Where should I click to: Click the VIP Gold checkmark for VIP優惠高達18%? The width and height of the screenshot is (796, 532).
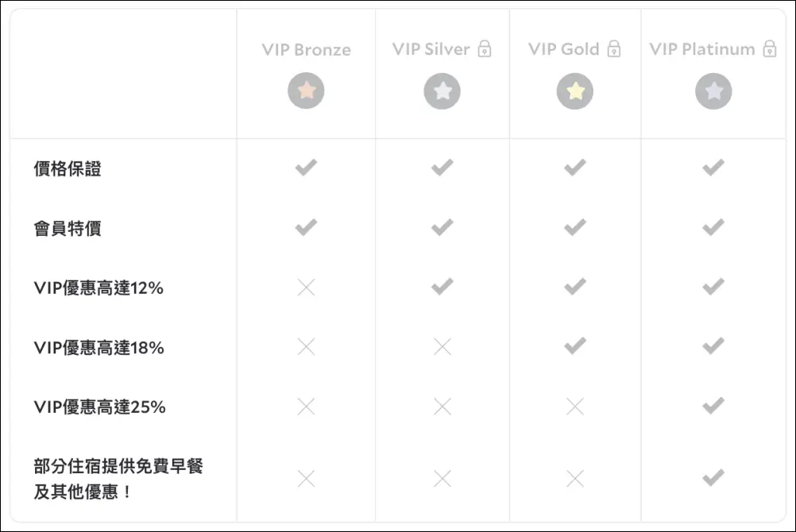tap(575, 346)
